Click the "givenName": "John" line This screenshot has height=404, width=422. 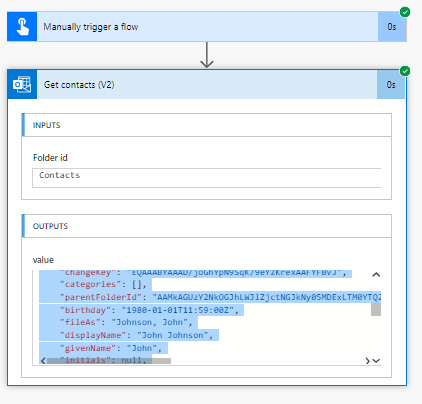110,348
